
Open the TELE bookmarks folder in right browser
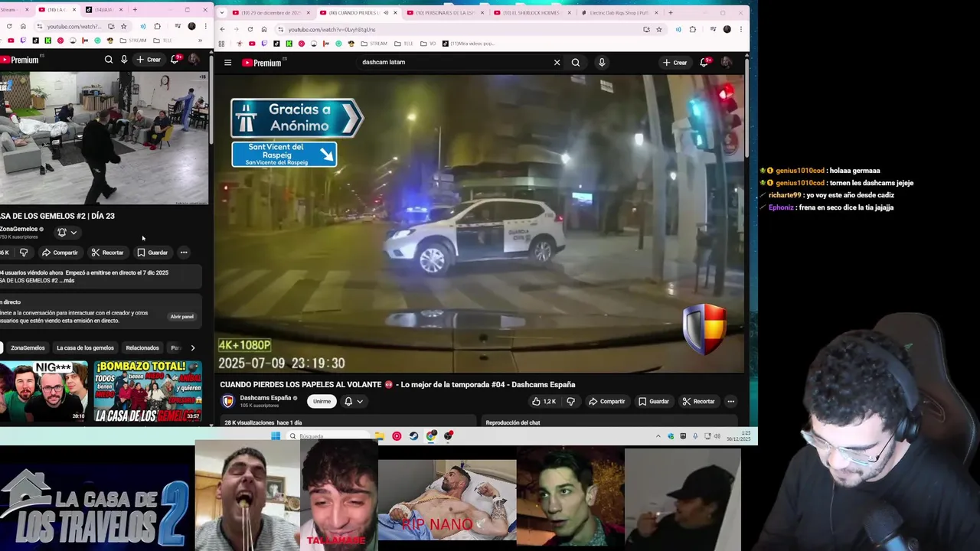point(403,44)
